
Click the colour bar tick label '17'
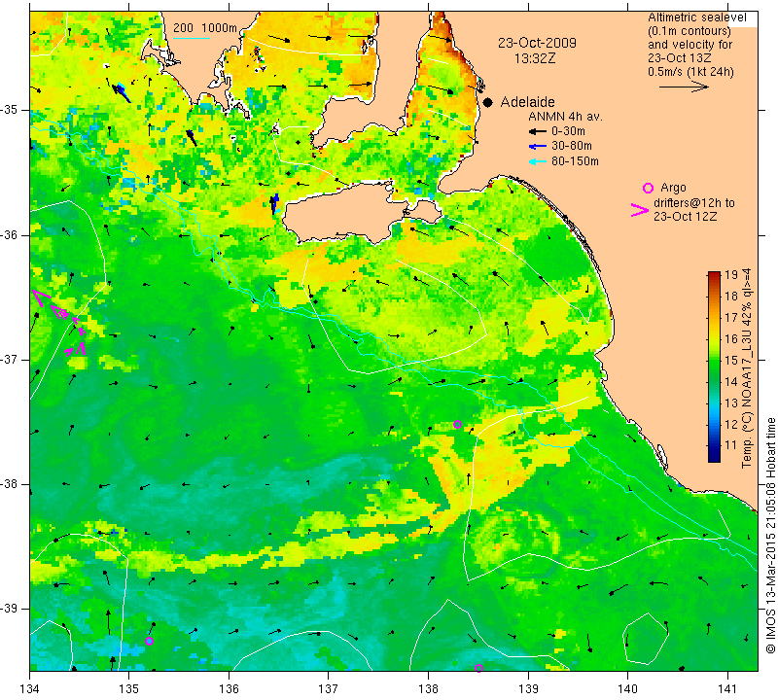731,318
